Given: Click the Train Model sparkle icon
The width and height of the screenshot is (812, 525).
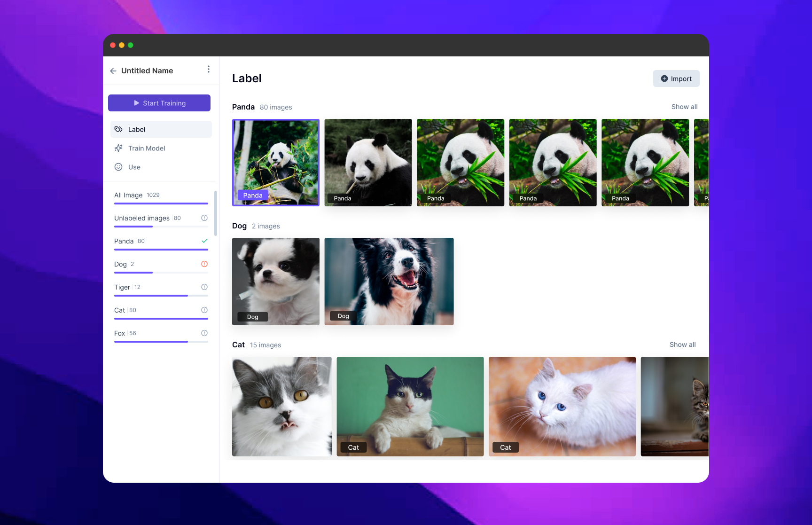Looking at the screenshot, I should 118,148.
